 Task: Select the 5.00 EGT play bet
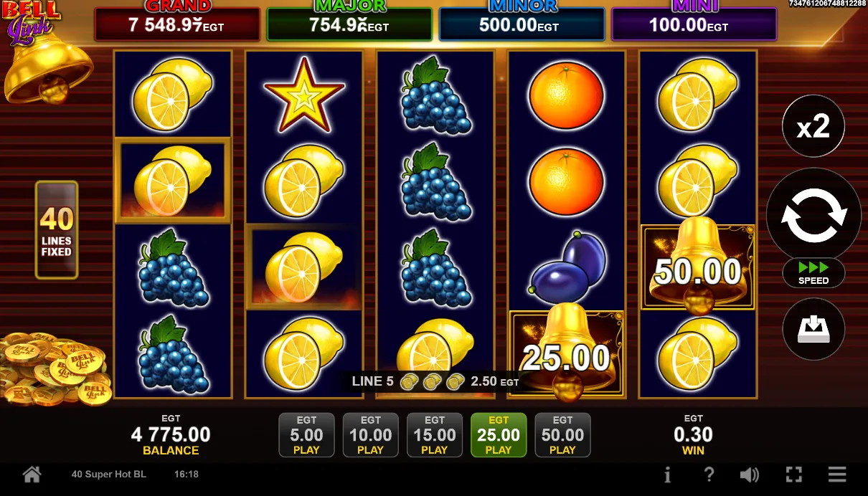[306, 435]
